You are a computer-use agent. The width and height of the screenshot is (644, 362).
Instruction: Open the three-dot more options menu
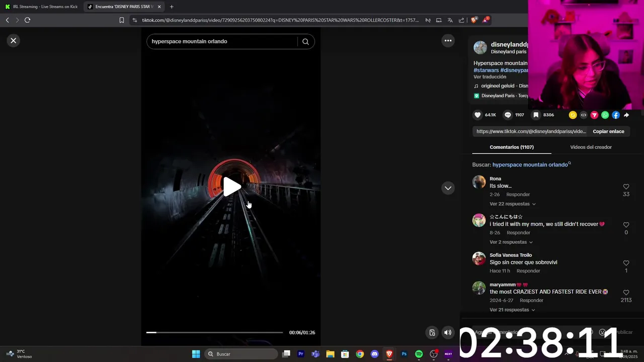(x=448, y=41)
